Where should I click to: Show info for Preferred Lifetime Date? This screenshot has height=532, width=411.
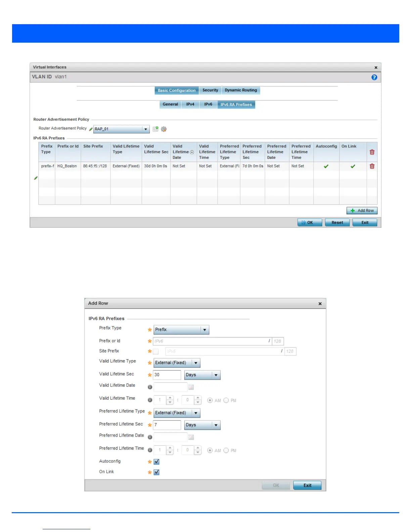click(150, 437)
